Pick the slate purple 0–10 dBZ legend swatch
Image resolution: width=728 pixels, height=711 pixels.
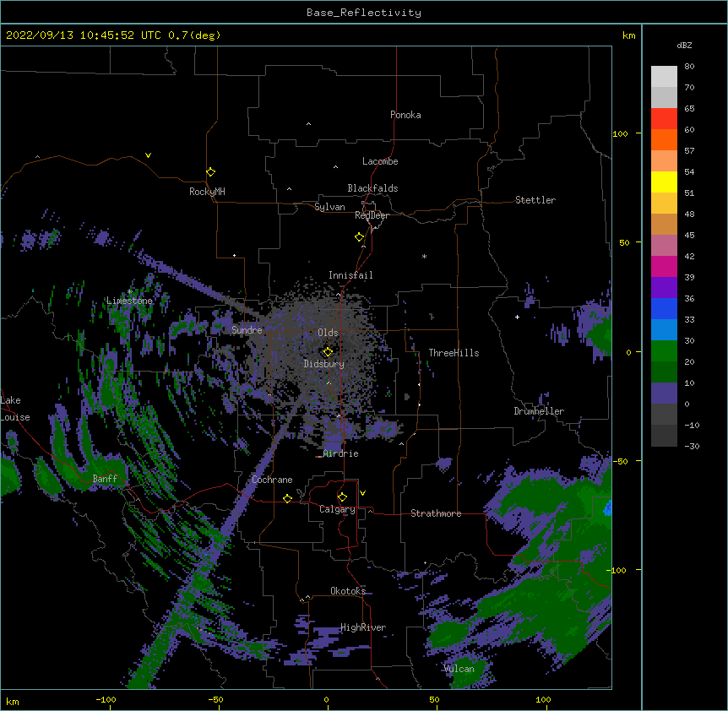coord(664,393)
